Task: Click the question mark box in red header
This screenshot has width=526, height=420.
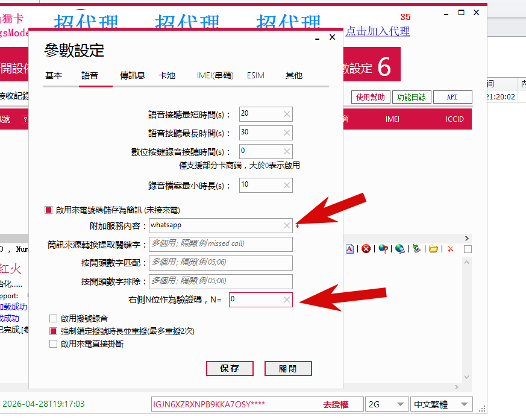Action: coord(25,119)
